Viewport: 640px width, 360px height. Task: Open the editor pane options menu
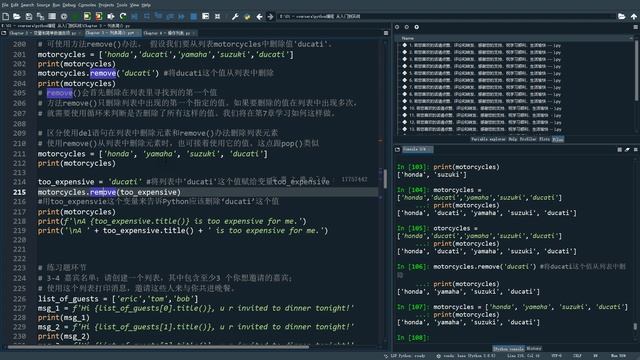pos(386,33)
